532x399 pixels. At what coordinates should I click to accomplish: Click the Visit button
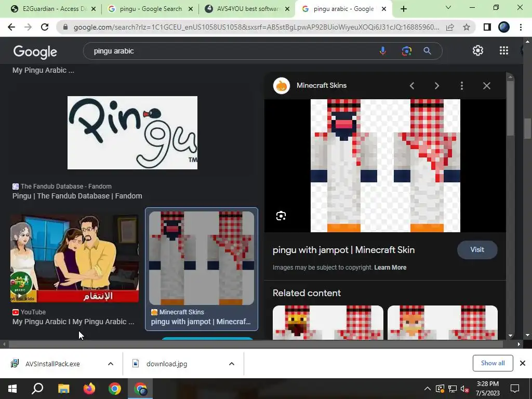(477, 250)
